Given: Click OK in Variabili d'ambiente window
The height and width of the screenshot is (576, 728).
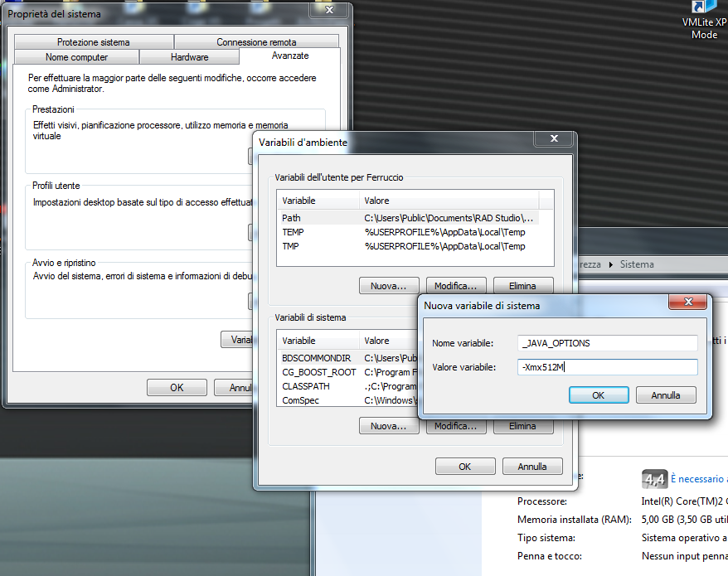Looking at the screenshot, I should click(x=465, y=467).
